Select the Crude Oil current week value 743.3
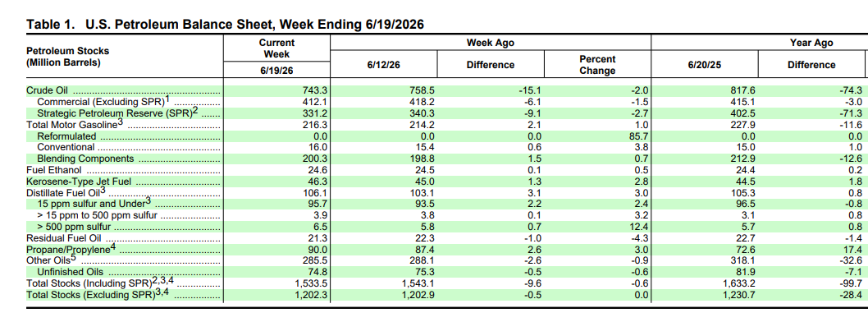The width and height of the screenshot is (868, 322). point(314,90)
